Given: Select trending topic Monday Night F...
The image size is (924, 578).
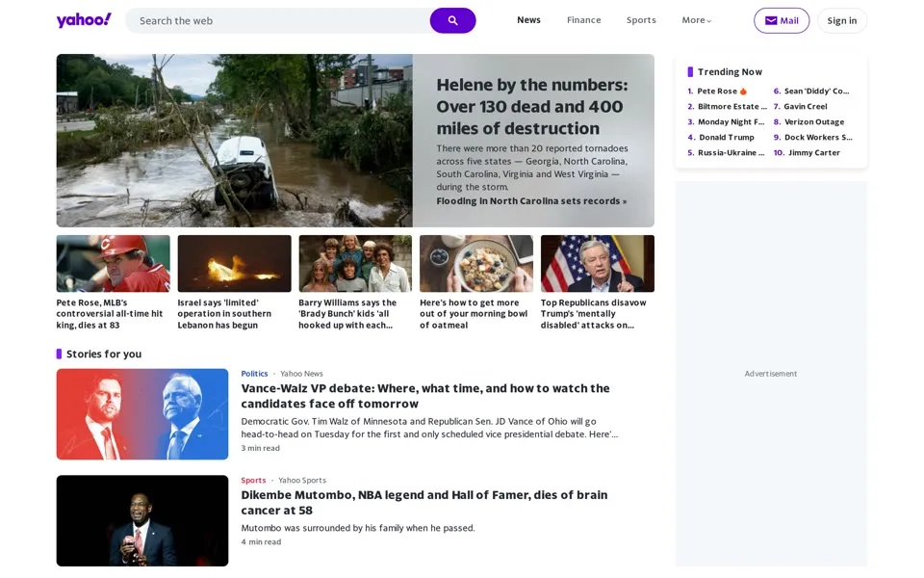Looking at the screenshot, I should (x=731, y=121).
